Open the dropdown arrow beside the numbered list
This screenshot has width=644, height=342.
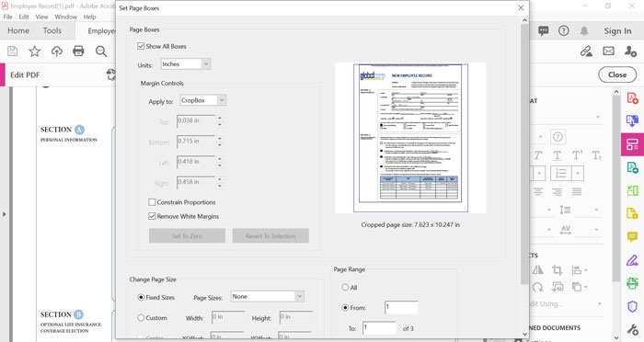578,173
